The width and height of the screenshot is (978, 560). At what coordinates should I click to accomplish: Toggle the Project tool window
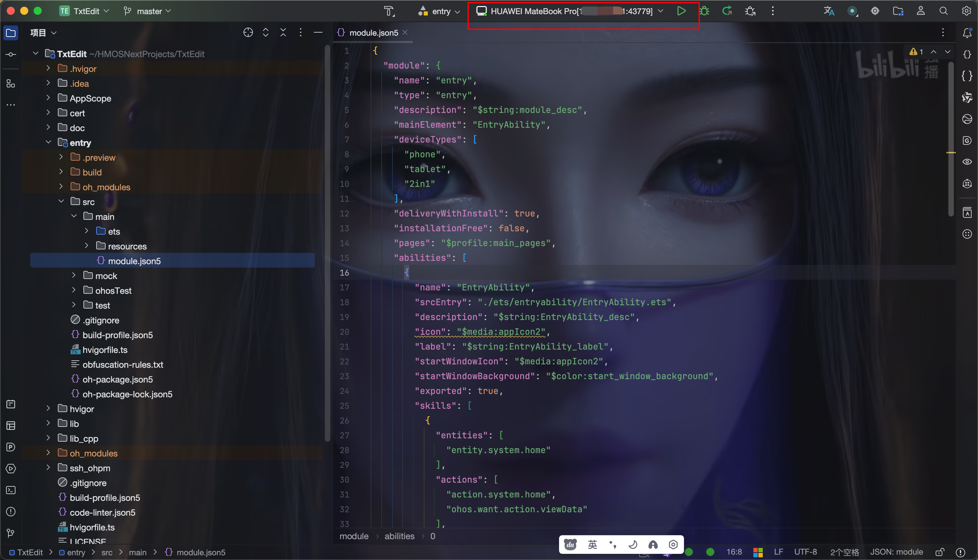coord(11,33)
